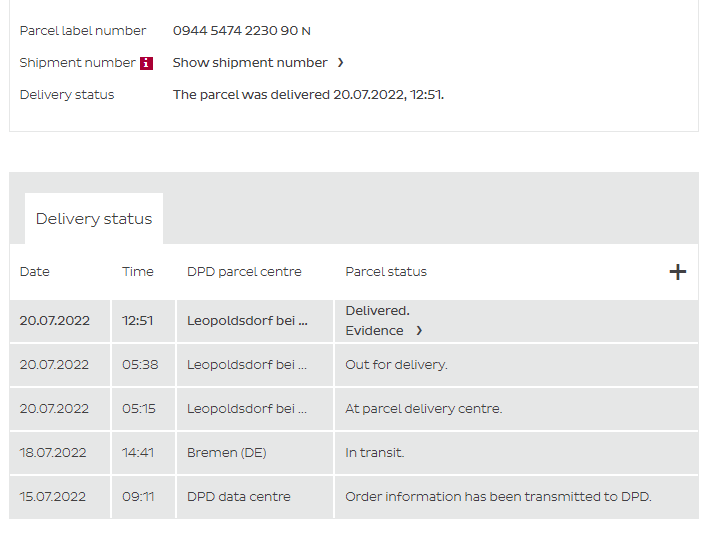Select the Delivery status tab

pos(94,219)
